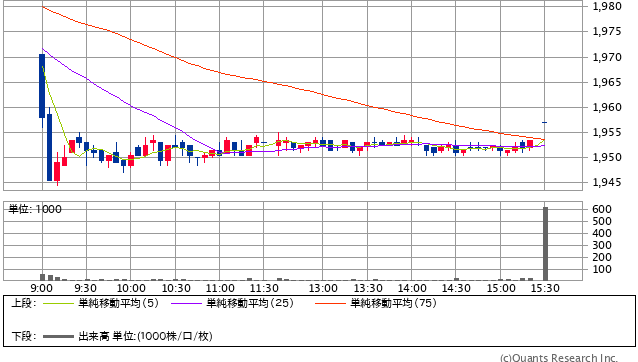Click the closing price tick mark at 15:30
638x362 pixels.
[x=544, y=122]
